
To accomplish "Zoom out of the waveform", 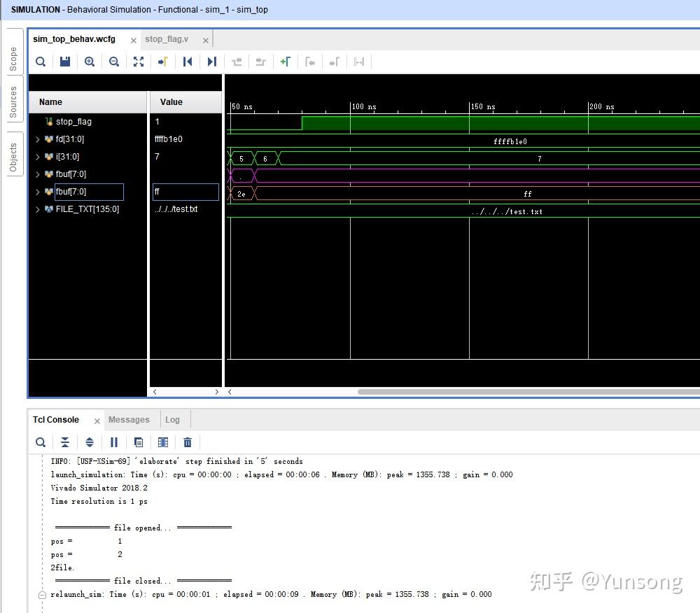I will tap(114, 62).
